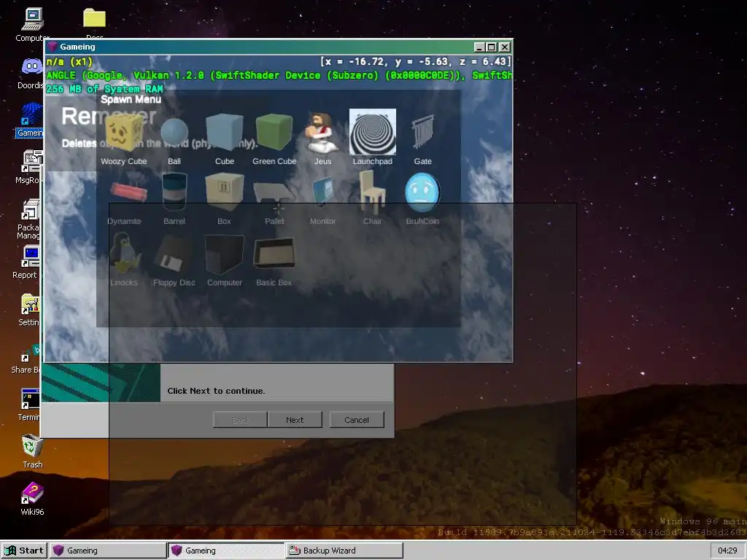The height and width of the screenshot is (560, 747).
Task: Open the Package Manager desktop icon
Action: click(28, 219)
